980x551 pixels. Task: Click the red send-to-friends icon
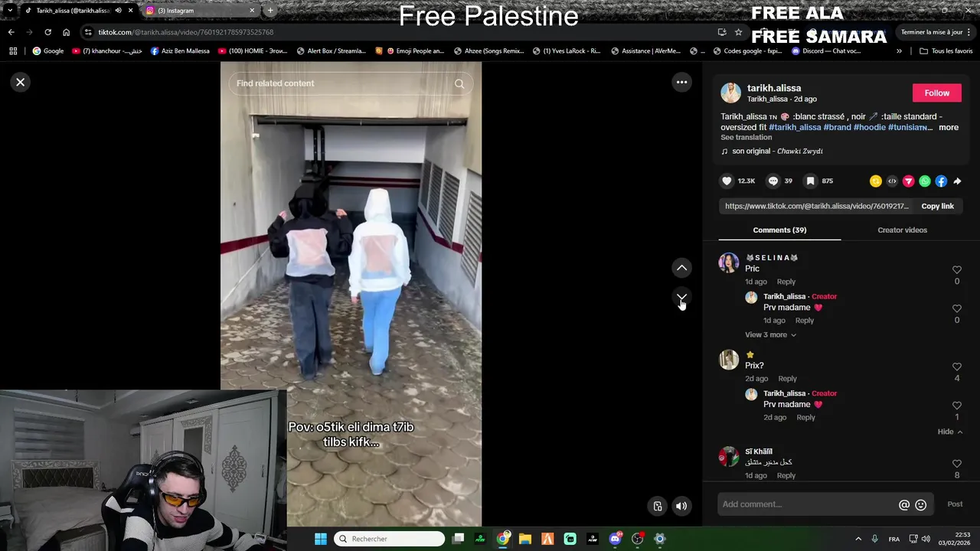click(908, 181)
